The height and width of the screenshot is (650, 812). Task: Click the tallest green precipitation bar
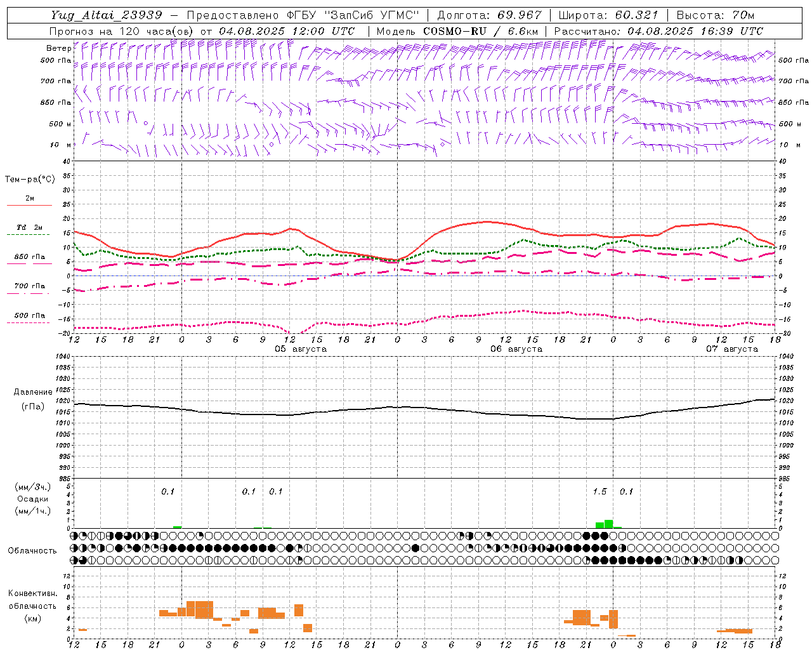click(608, 524)
